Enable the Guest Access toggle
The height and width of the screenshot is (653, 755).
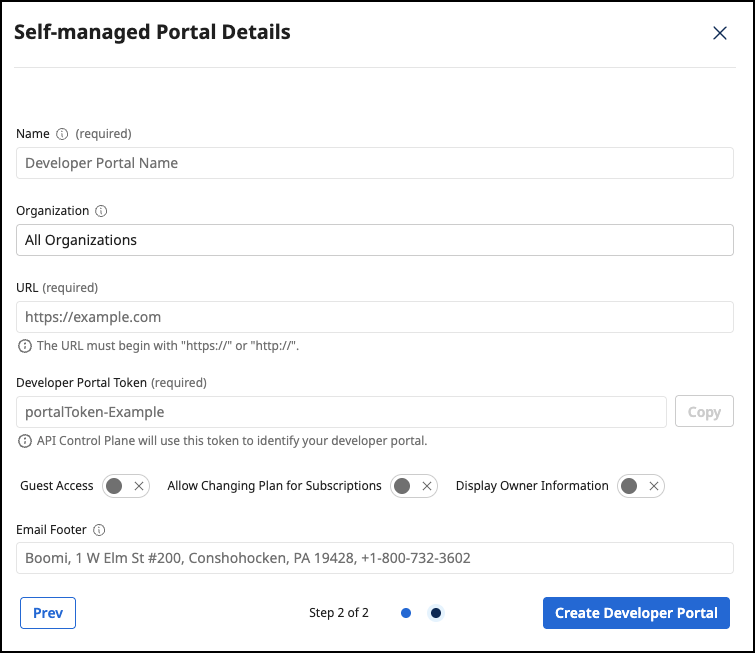126,486
